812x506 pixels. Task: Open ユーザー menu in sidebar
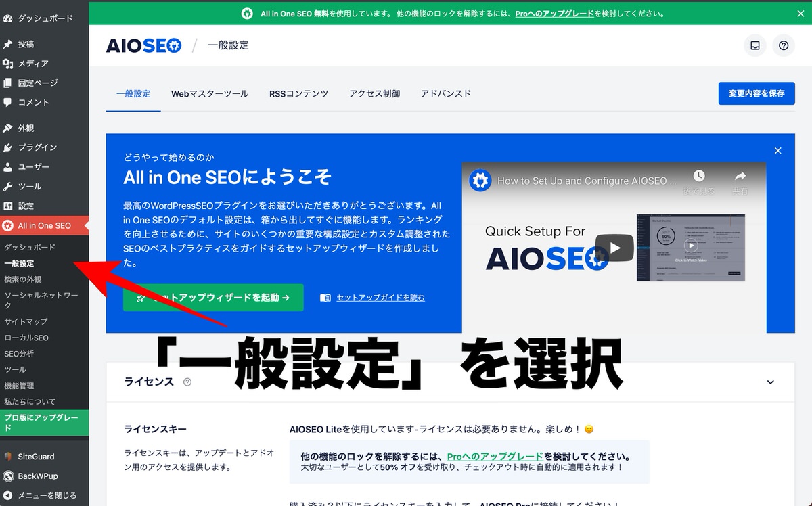45,167
